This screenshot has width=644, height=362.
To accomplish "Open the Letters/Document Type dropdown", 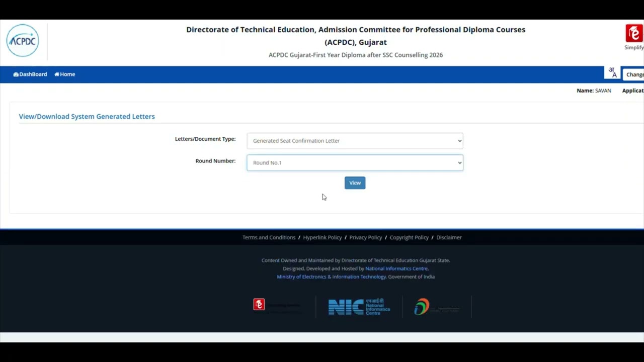I will tap(355, 141).
